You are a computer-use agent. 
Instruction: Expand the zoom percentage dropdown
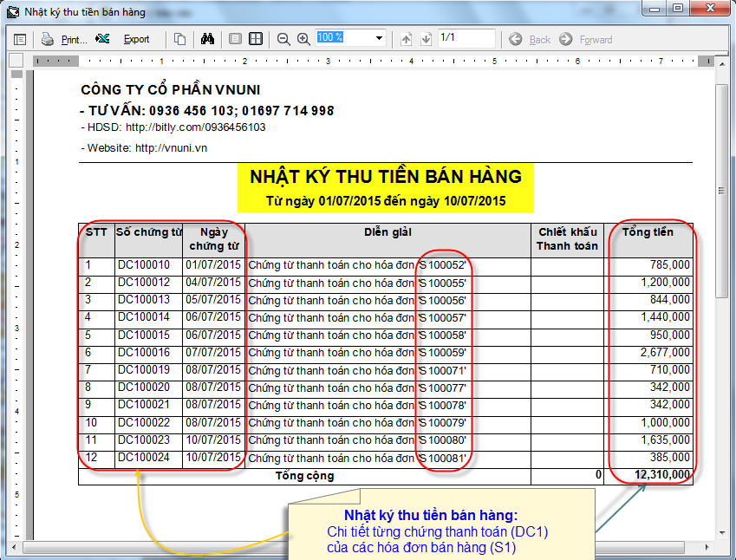(x=379, y=38)
